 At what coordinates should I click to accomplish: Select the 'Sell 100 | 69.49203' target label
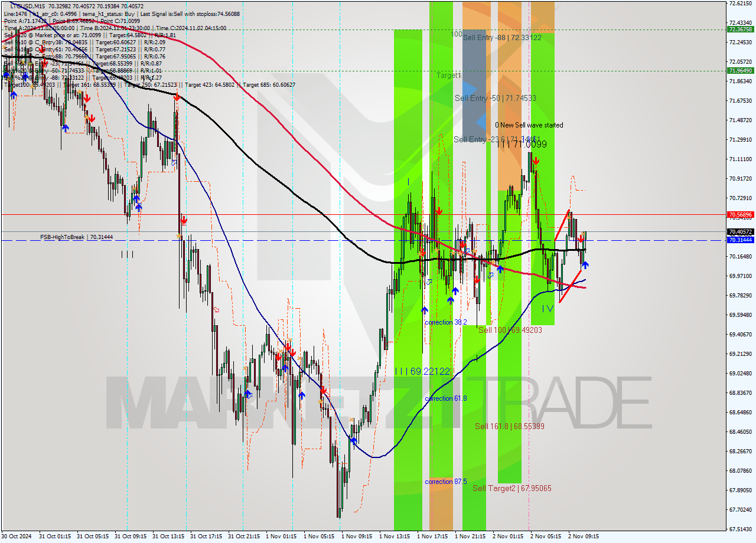click(510, 330)
